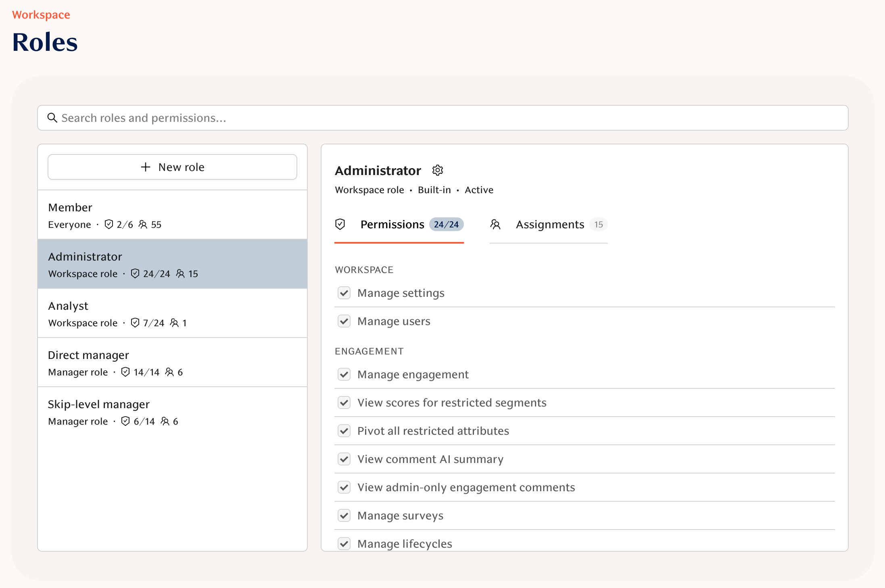The width and height of the screenshot is (885, 588).
Task: Click the 15 assignments count badge
Action: (x=599, y=224)
